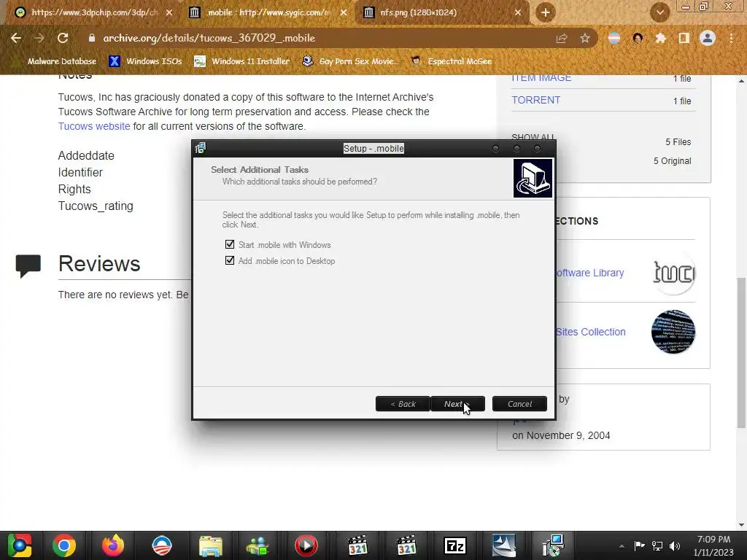This screenshot has width=747, height=560.
Task: Open File Explorer folder in taskbar
Action: coord(211,545)
